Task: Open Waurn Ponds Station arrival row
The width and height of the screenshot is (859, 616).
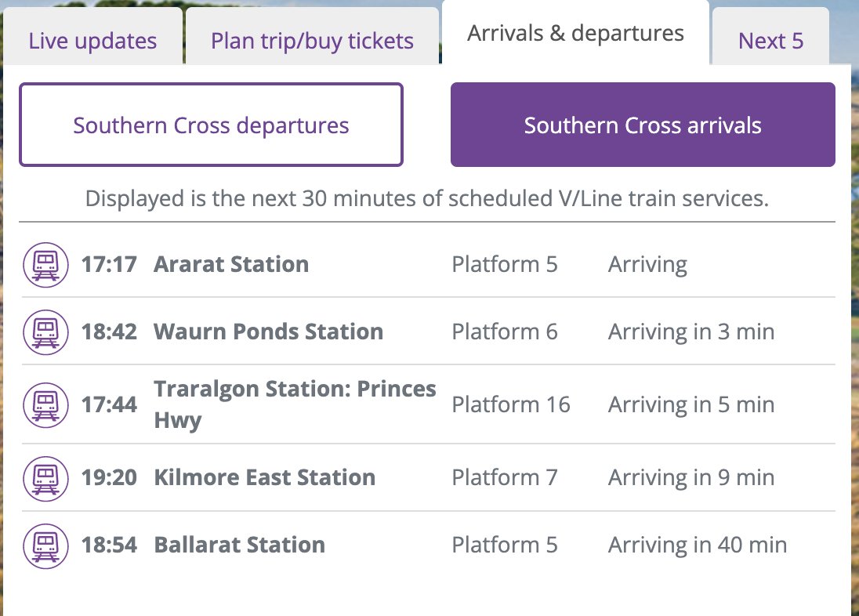Action: (x=268, y=332)
